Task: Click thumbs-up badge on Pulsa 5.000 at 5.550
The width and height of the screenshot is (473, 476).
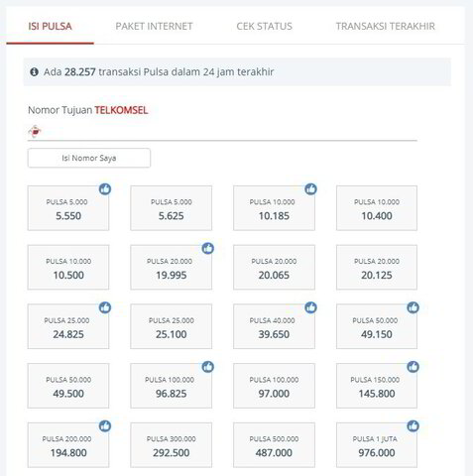Action: (105, 189)
